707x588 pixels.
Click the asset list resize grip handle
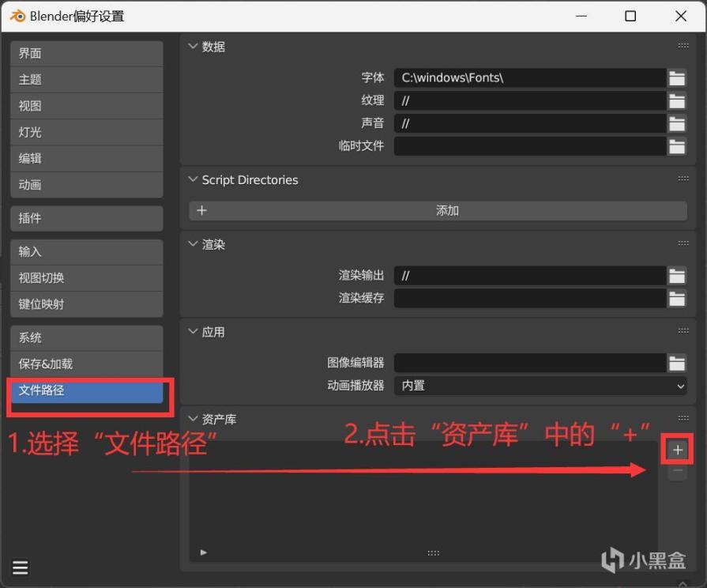coord(434,553)
